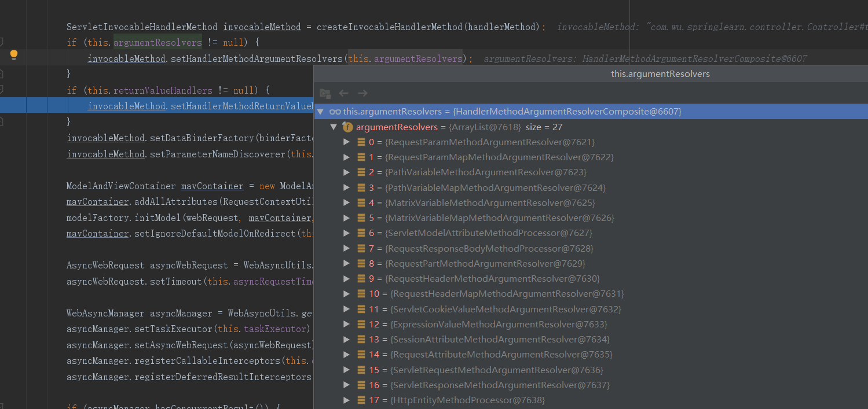Expand element 5 MatrixVariableMapMethodArgumentResolver
This screenshot has height=409, width=868.
point(346,218)
